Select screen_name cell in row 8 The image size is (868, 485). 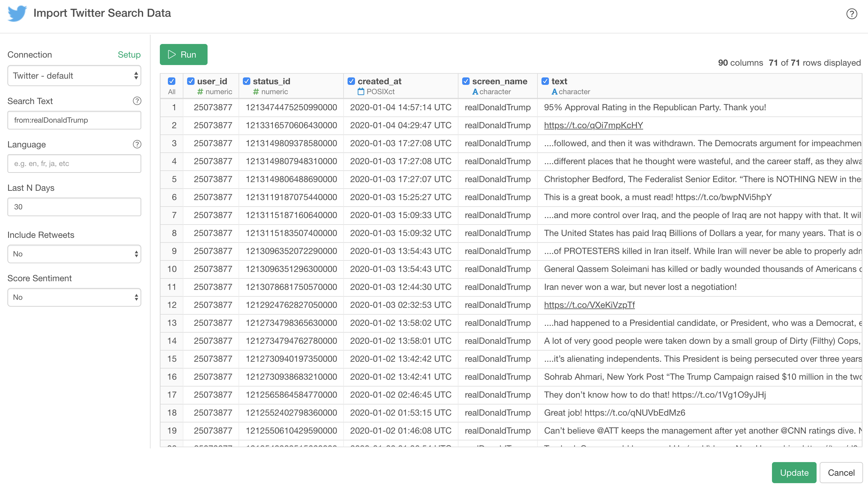[498, 233]
